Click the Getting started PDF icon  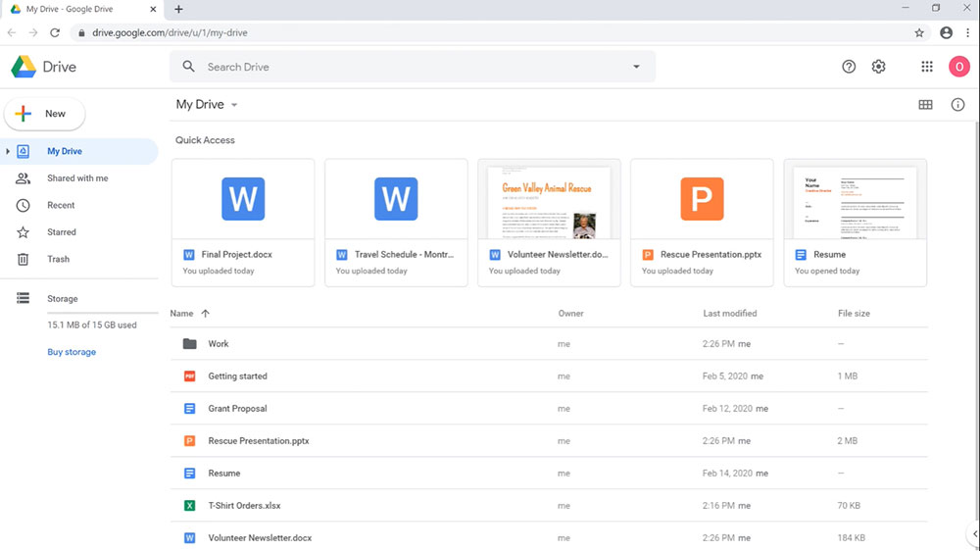click(x=189, y=376)
